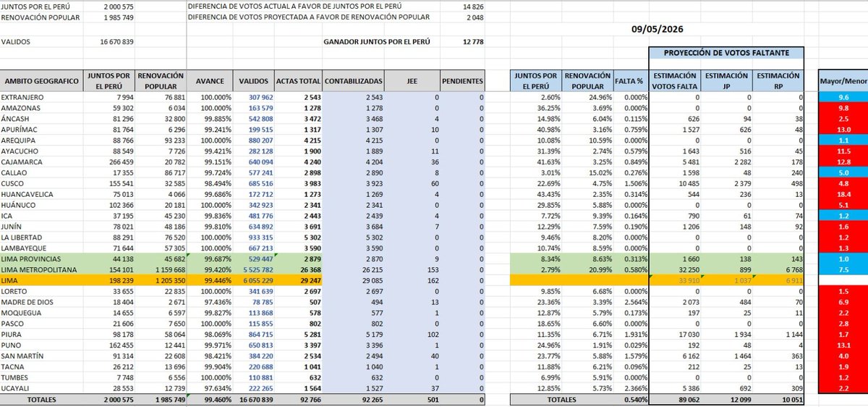Click the MOQUEGUA row label
Screen dimensions: 868x407
tap(22, 314)
